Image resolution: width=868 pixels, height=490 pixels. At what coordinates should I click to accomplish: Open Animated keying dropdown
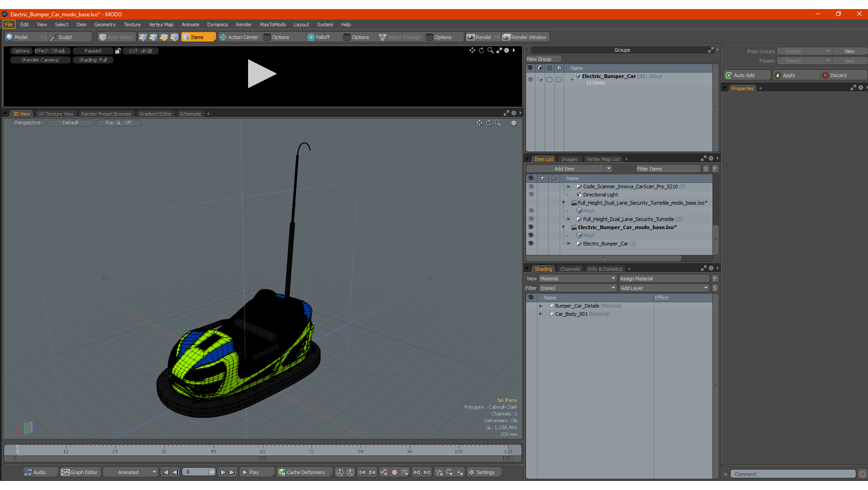[x=130, y=472]
